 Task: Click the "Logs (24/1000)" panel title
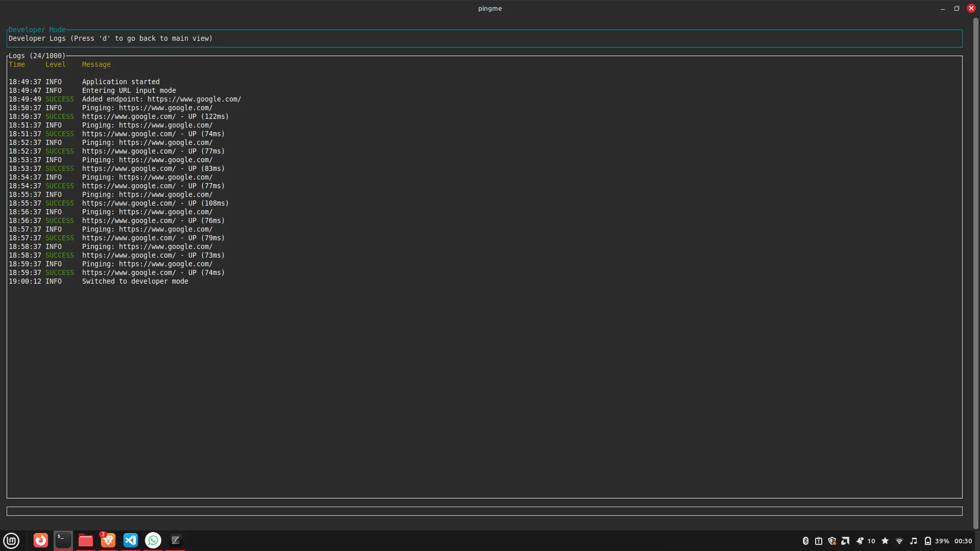(37, 56)
